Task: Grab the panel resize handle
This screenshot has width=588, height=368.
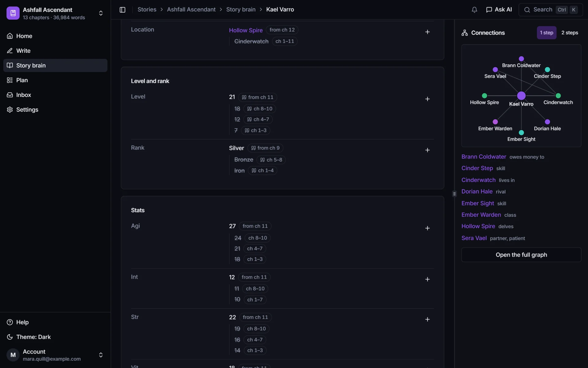Action: pyautogui.click(x=454, y=194)
